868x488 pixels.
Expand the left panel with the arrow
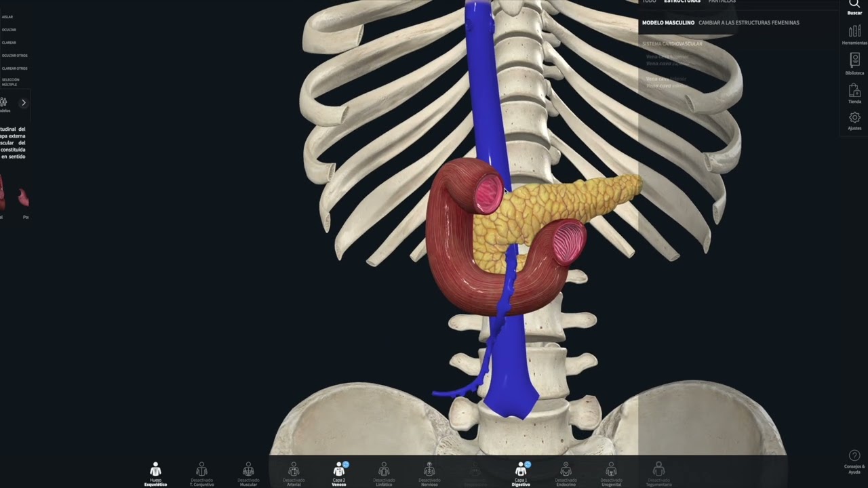[23, 102]
